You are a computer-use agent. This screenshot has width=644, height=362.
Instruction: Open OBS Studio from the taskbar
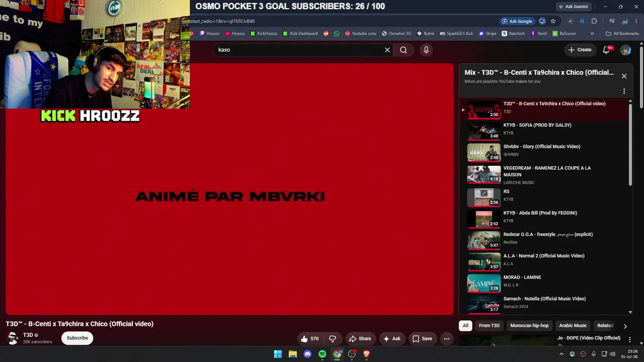point(352,354)
